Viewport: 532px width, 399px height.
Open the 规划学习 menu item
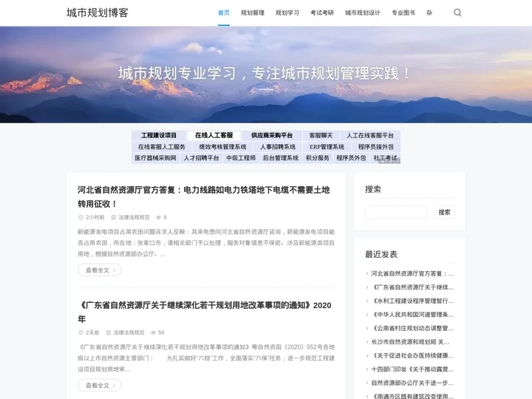pos(287,13)
